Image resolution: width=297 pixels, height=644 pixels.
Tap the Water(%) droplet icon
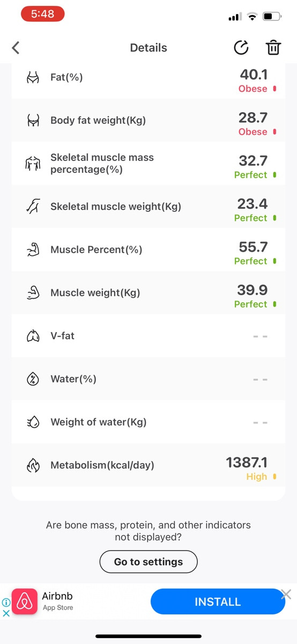pos(33,379)
